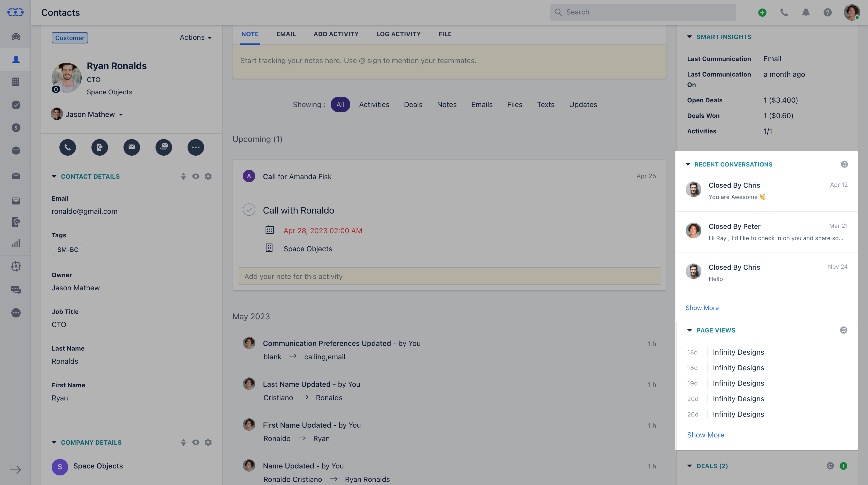Viewport: 868px width, 485px height.
Task: Toggle the eye visibility icon for Contact Details
Action: point(196,176)
